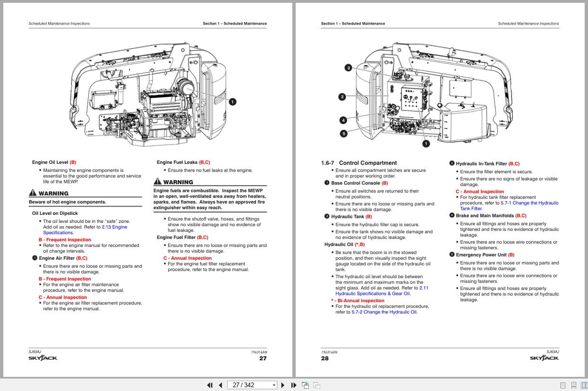Advance to next page arrow icon

[282, 385]
